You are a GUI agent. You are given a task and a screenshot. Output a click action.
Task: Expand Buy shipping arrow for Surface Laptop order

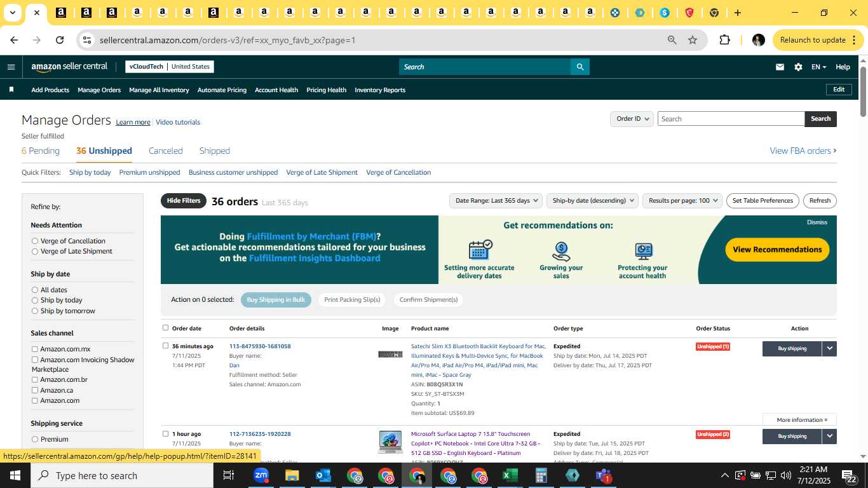pos(829,436)
